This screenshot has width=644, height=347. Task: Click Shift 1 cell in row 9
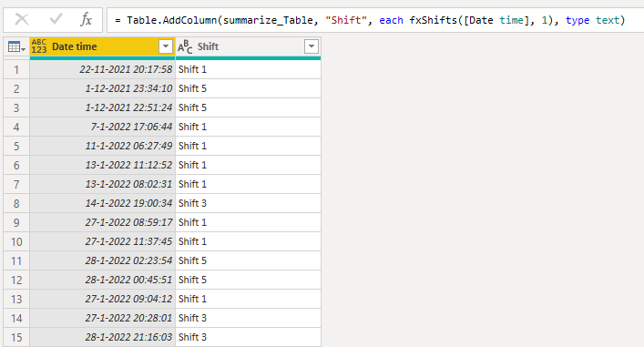click(x=248, y=222)
